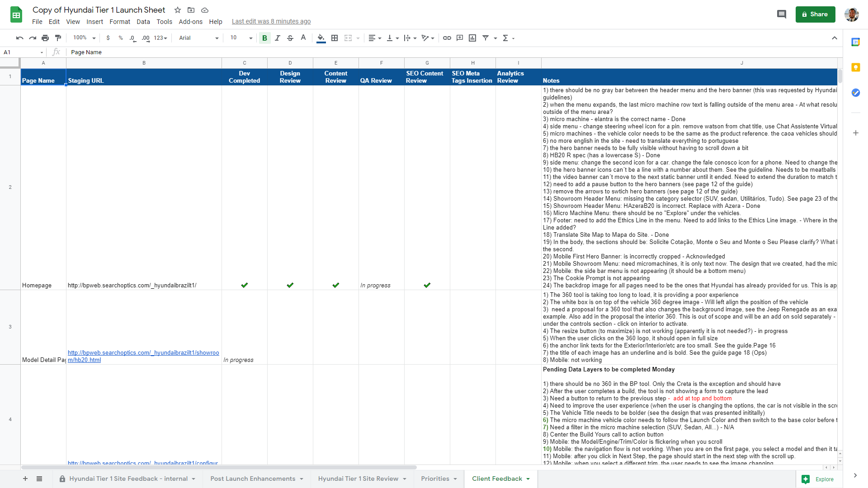Open the Google account avatar
The image size is (868, 488).
click(852, 14)
